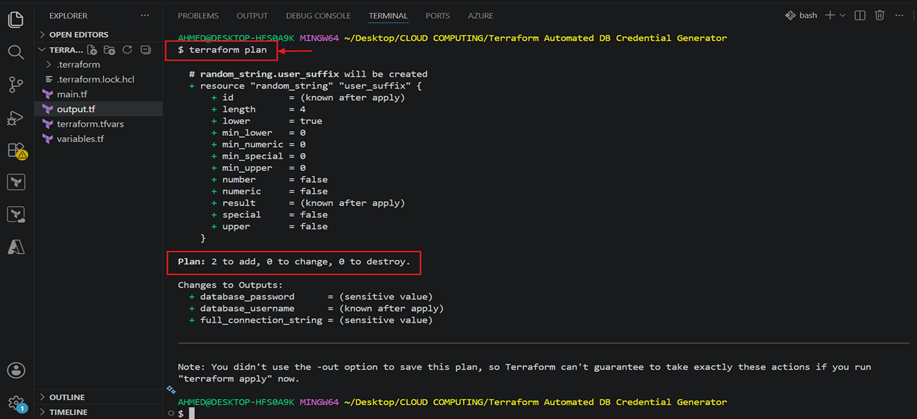Open the Explorer view in activity bar
Screen dimensions: 917x419
pos(15,19)
